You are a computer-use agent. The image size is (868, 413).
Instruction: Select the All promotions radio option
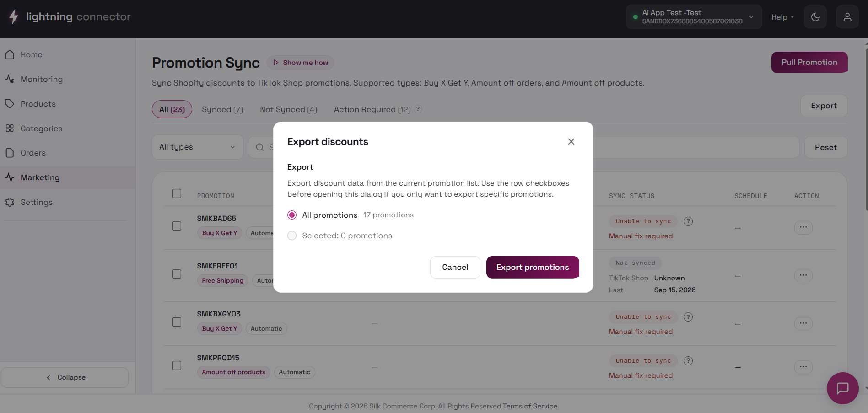click(x=292, y=215)
